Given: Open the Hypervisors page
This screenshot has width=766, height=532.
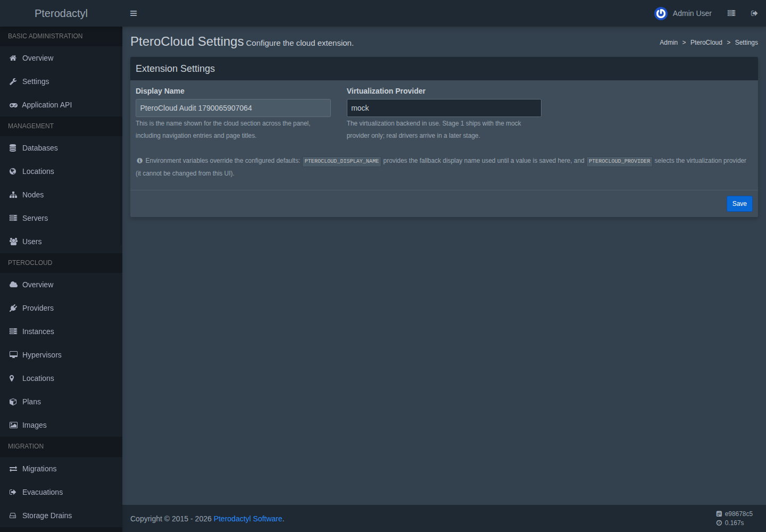Looking at the screenshot, I should click(x=61, y=355).
